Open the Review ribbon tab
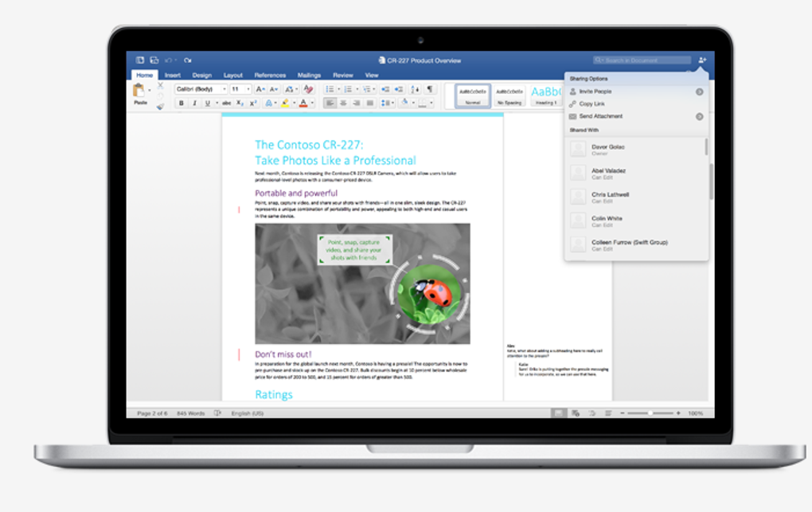Screen dimensions: 812x512 coord(343,75)
